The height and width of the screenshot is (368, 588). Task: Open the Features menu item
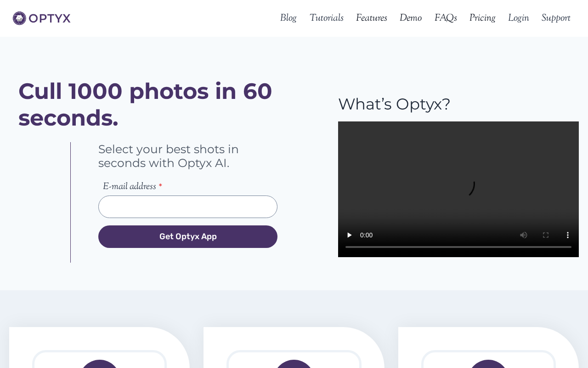(x=371, y=18)
